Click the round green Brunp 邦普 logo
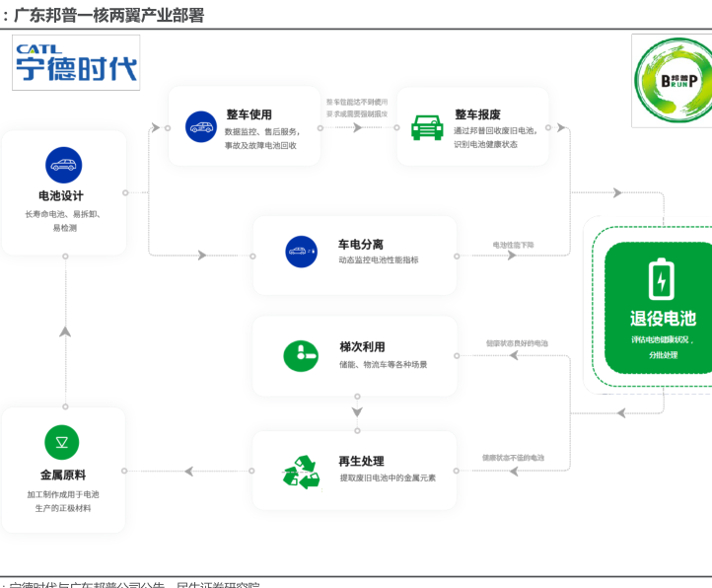Viewport: 712px width, 588px height. point(672,83)
